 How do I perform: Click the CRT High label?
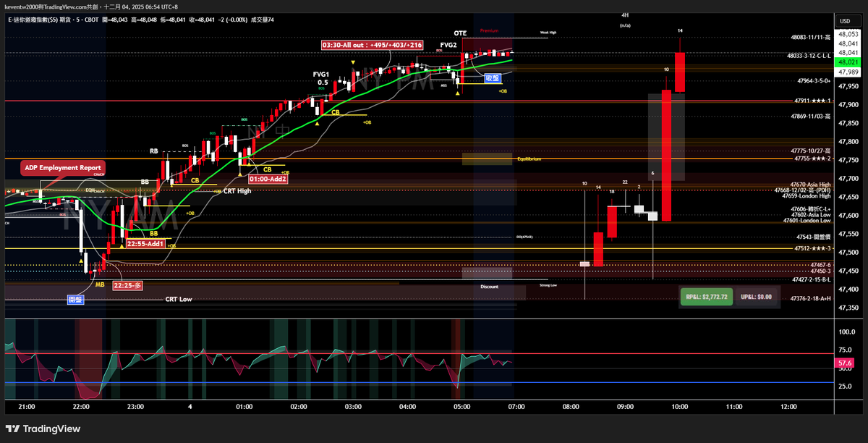point(237,191)
